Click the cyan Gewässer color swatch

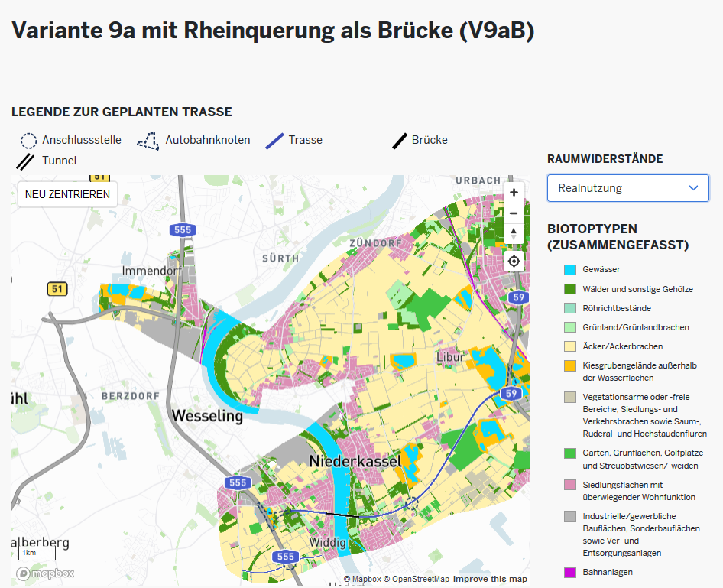click(570, 270)
